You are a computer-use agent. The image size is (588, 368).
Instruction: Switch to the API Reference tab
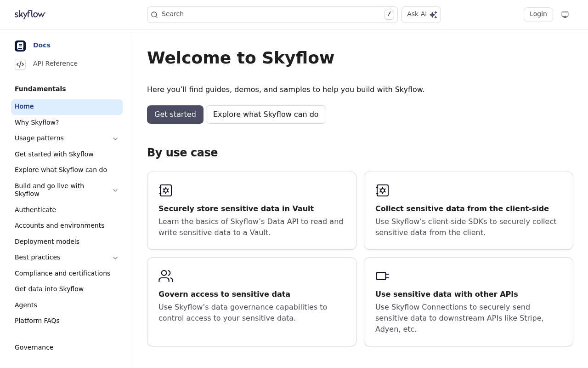click(55, 63)
